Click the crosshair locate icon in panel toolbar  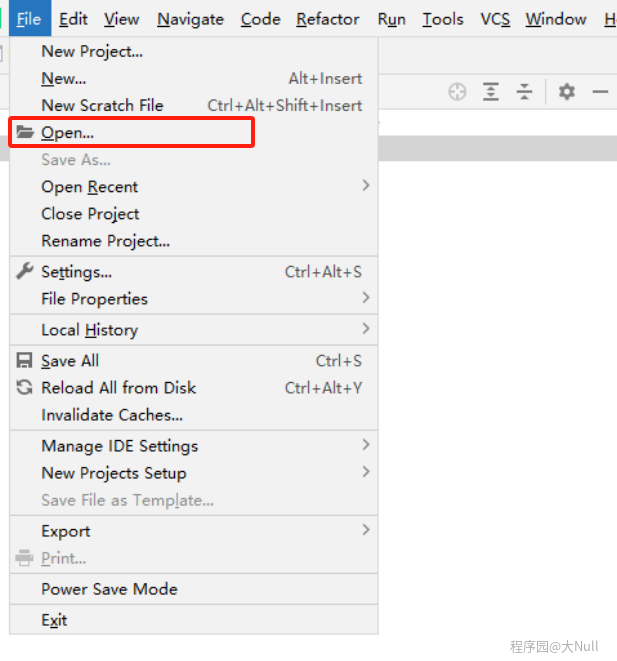[x=457, y=92]
